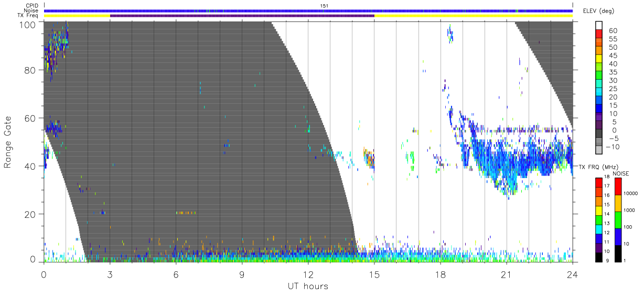Click the 'NOISE' scale title
The height and width of the screenshot is (297, 644).
tap(621, 173)
